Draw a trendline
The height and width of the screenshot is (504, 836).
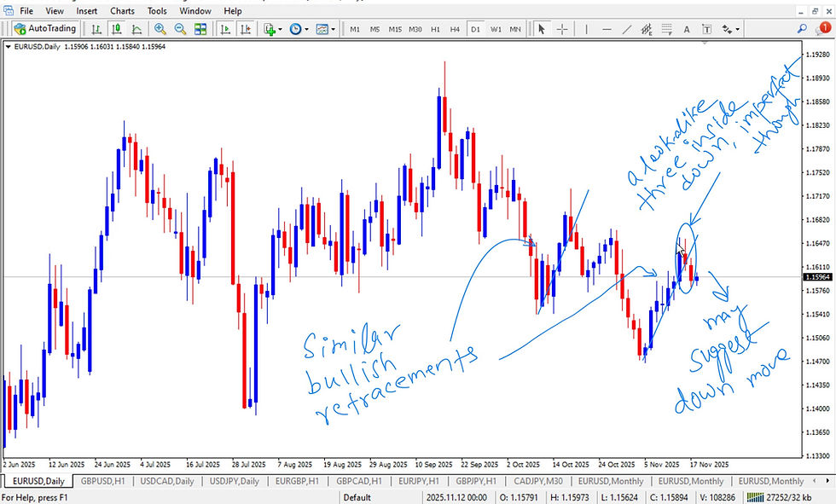tap(627, 29)
